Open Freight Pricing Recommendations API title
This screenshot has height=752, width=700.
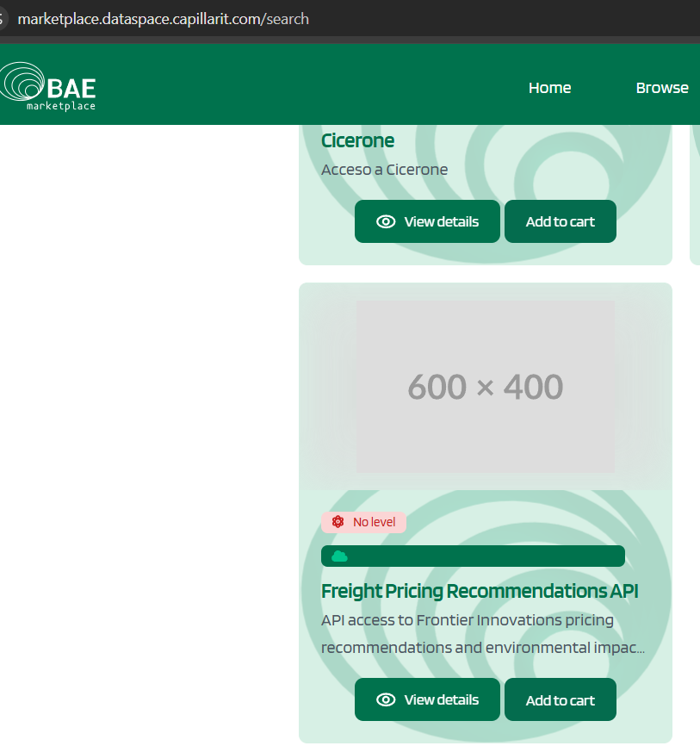coord(480,591)
